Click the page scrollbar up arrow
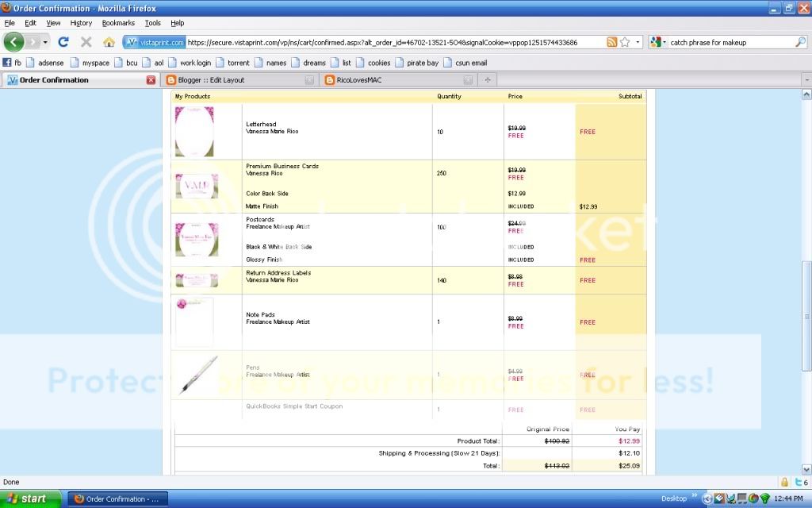The width and height of the screenshot is (812, 508). click(x=806, y=94)
